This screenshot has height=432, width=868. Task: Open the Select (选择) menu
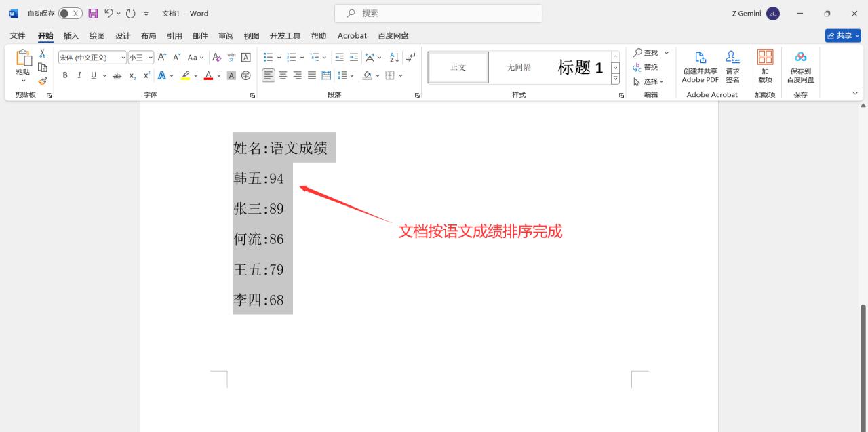coord(649,81)
